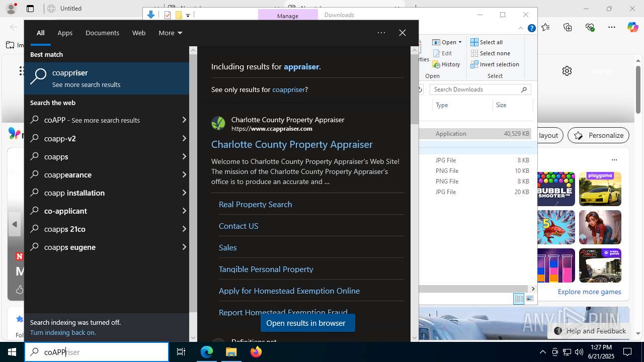Screen dimensions: 644x362
Task: Open the Open dropdown arrow in Explorer ribbon
Action: point(460,42)
